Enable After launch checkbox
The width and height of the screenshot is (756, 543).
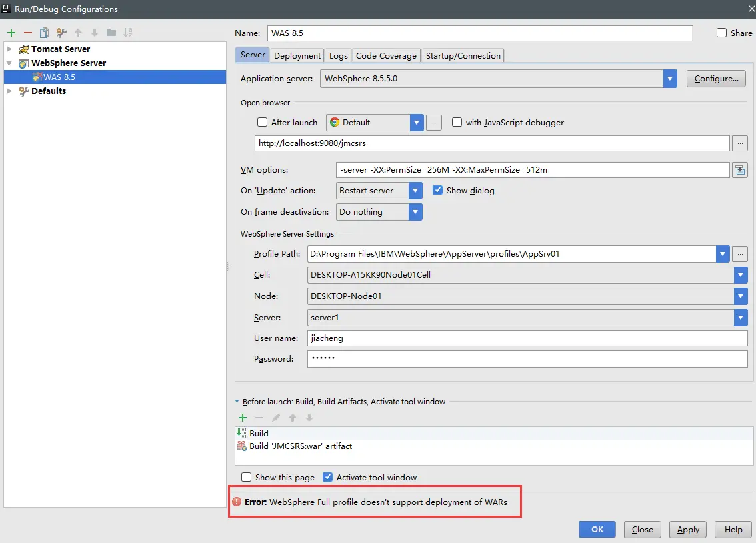click(262, 123)
